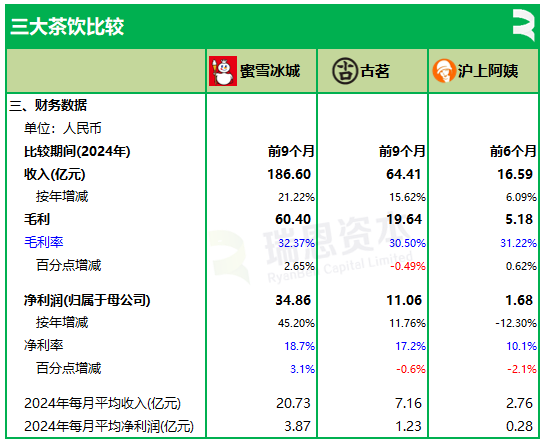Click margin change value 0.62%
This screenshot has height=447, width=545.
[521, 266]
